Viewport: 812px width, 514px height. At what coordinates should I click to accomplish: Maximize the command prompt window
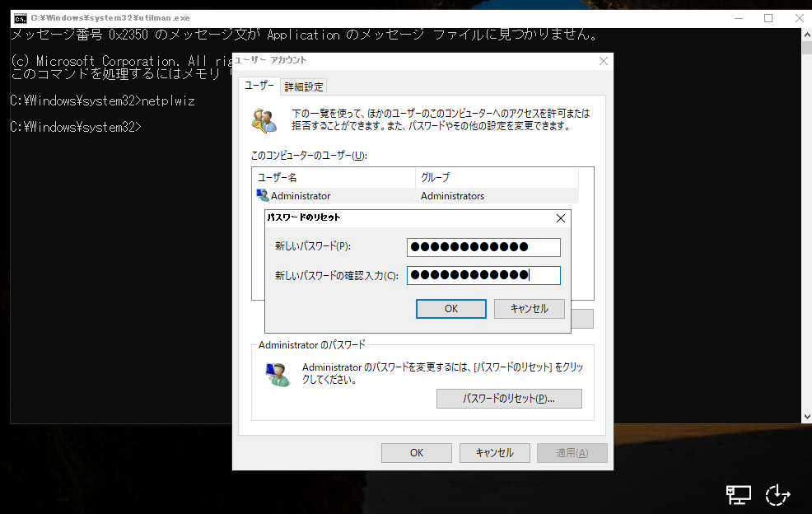tap(768, 18)
